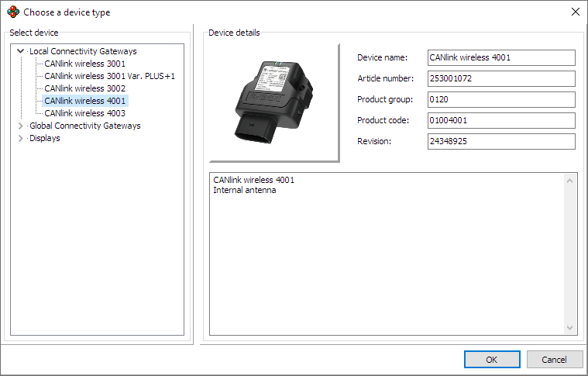Expand the Global Connectivity Gateways node
The width and height of the screenshot is (588, 376).
[21, 126]
